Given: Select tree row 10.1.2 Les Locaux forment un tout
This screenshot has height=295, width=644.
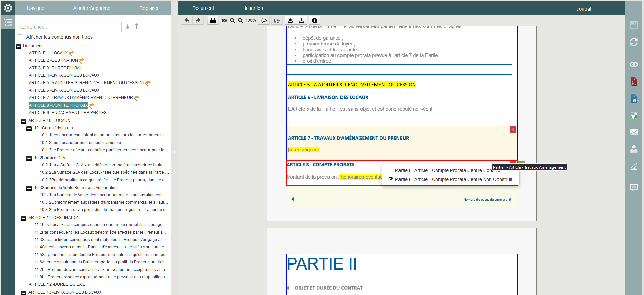Looking at the screenshot, I should click(x=81, y=143).
